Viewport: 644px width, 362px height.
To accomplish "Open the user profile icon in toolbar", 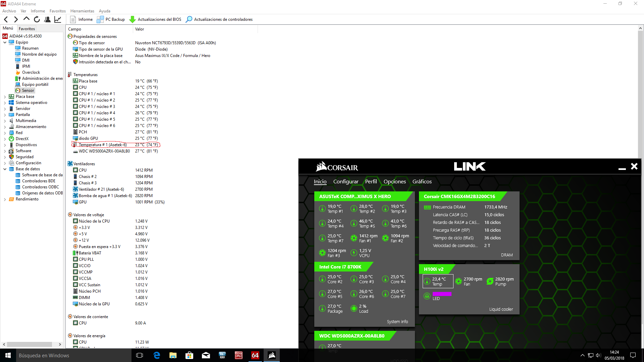I will 47,19.
